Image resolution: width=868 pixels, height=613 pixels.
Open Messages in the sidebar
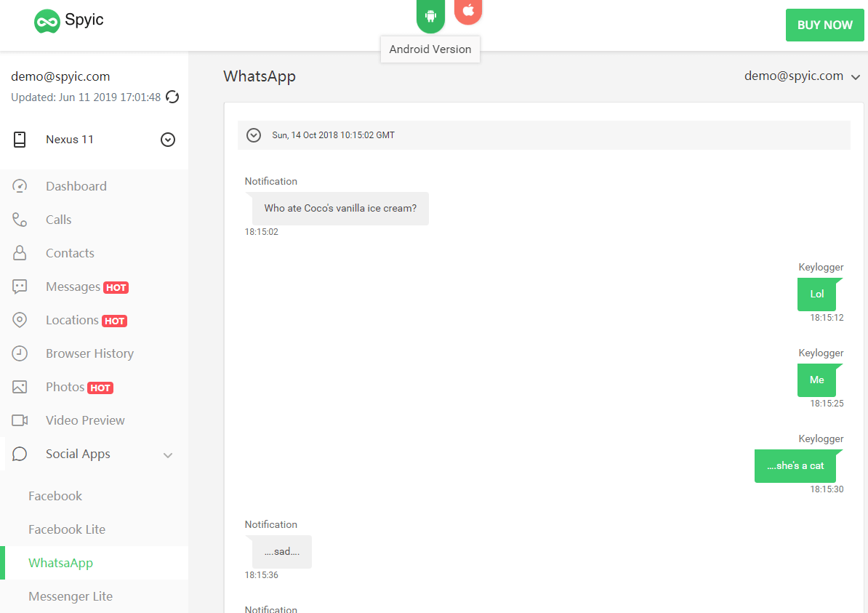73,287
